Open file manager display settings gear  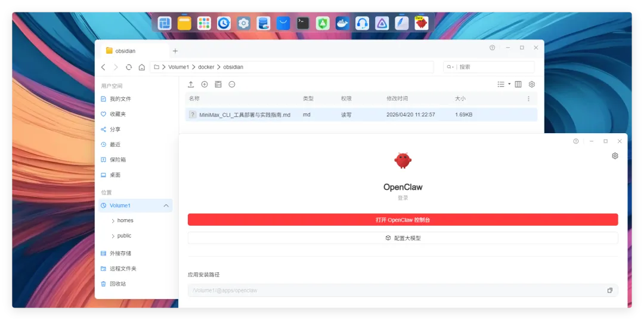pos(532,84)
